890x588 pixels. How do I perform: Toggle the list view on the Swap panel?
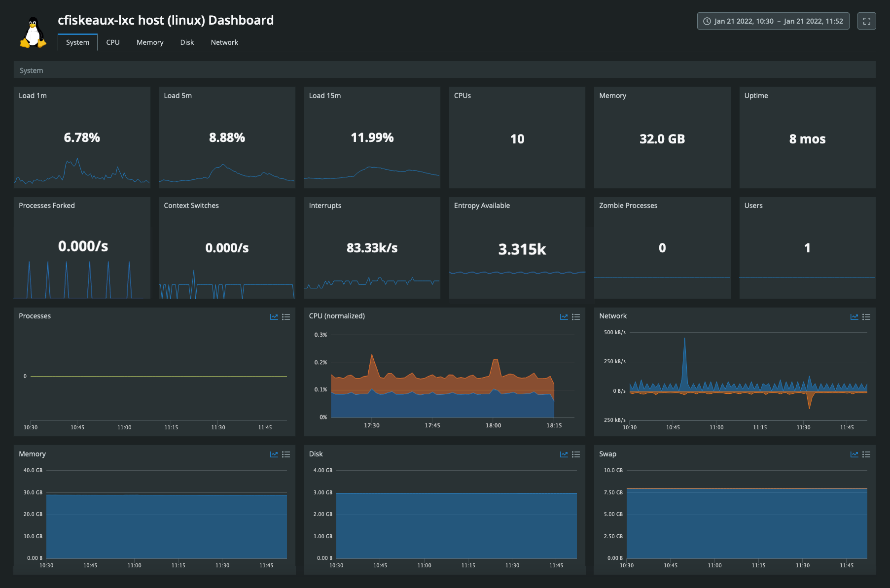click(x=866, y=454)
